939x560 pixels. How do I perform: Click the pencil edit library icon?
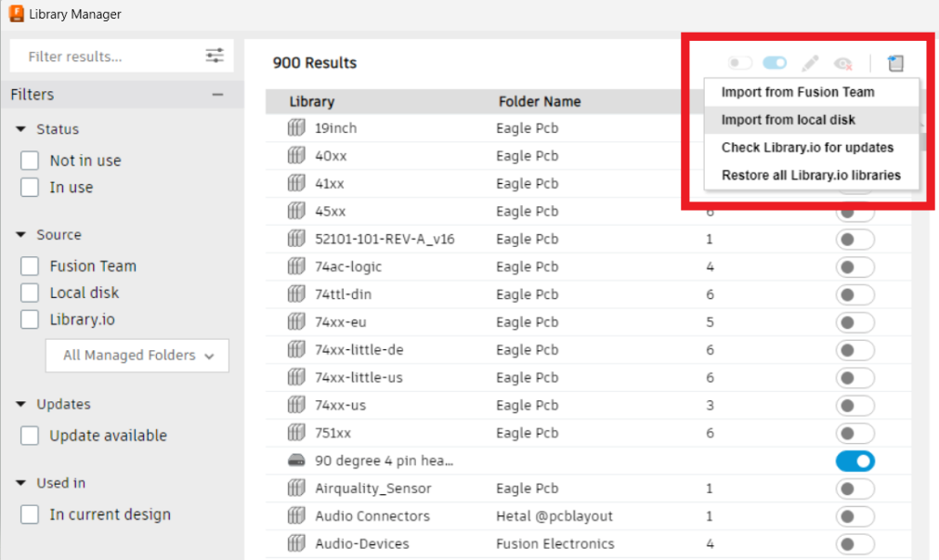point(810,63)
